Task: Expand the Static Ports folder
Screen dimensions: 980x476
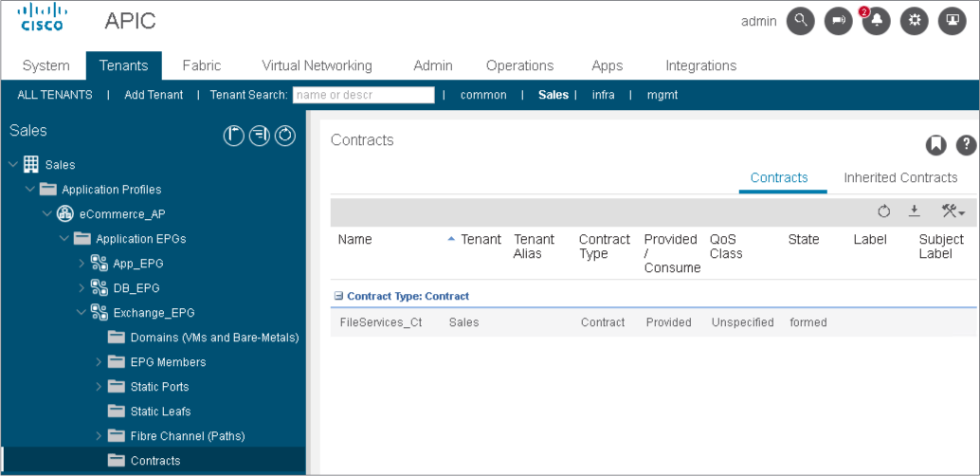Action: [99, 387]
